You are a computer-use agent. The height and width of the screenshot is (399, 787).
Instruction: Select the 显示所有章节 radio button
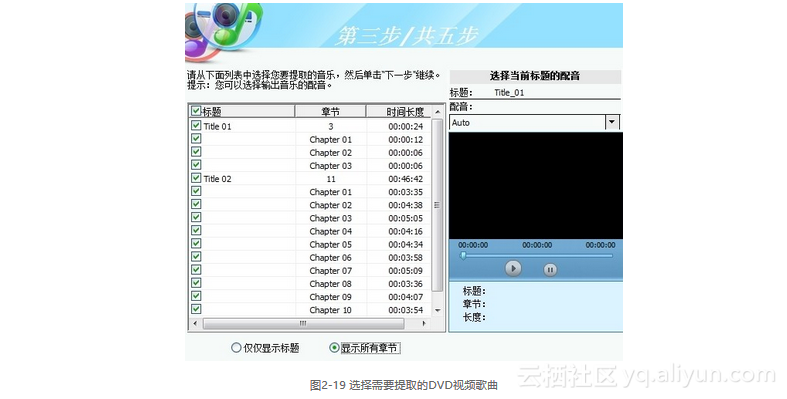coord(334,347)
